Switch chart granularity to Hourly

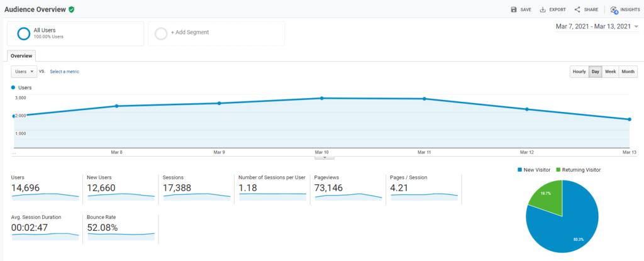pyautogui.click(x=579, y=72)
